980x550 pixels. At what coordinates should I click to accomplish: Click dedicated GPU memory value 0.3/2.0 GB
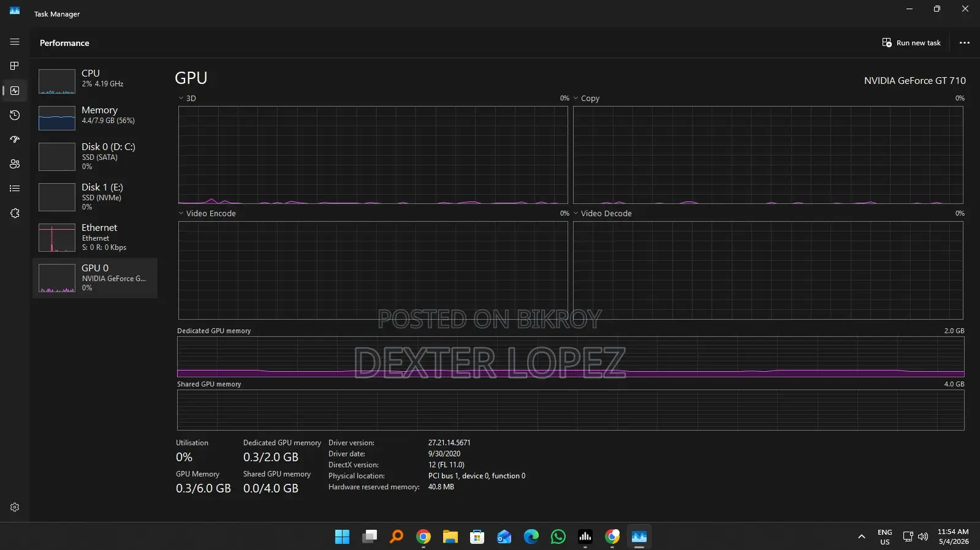click(x=271, y=457)
